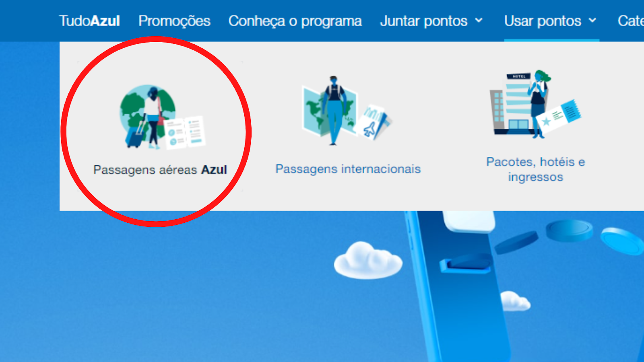Open the Pacotes, hotéis e ingressos link
This screenshot has width=644, height=362.
coord(535,169)
